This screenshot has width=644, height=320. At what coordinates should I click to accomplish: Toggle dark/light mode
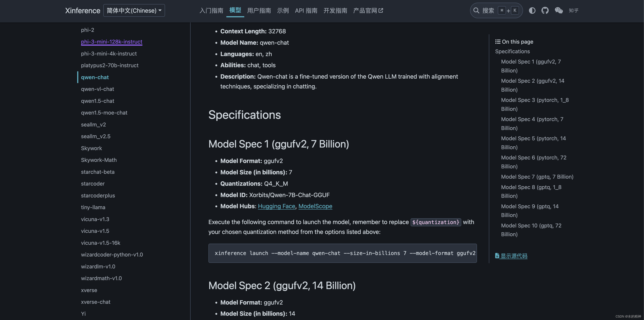(x=532, y=10)
